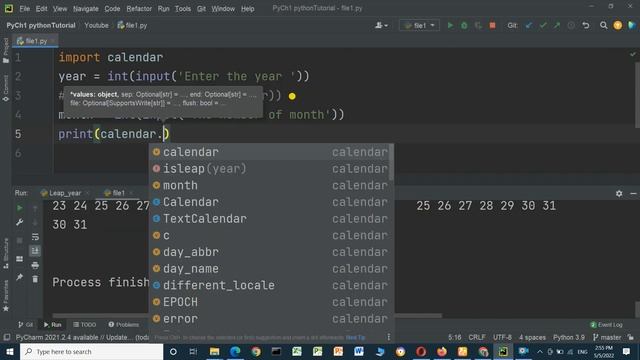Toggle read-only lock icon in status bar

(631, 337)
